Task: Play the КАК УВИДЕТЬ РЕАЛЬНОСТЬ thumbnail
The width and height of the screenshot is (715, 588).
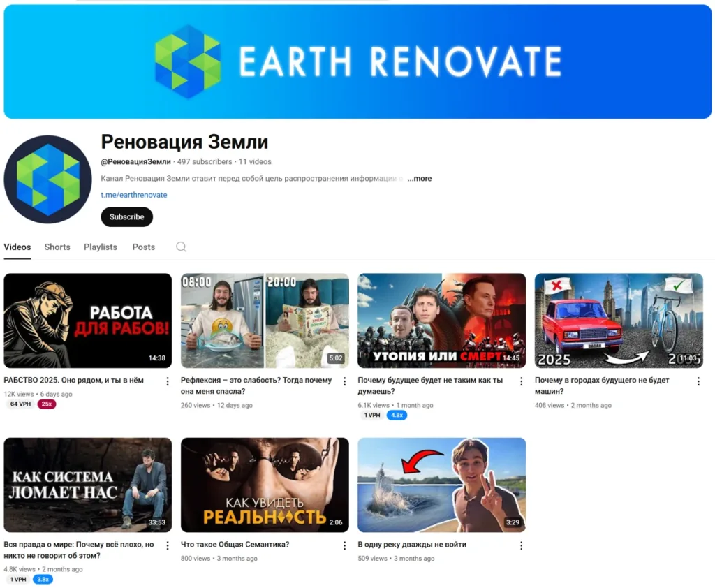Action: (x=265, y=485)
